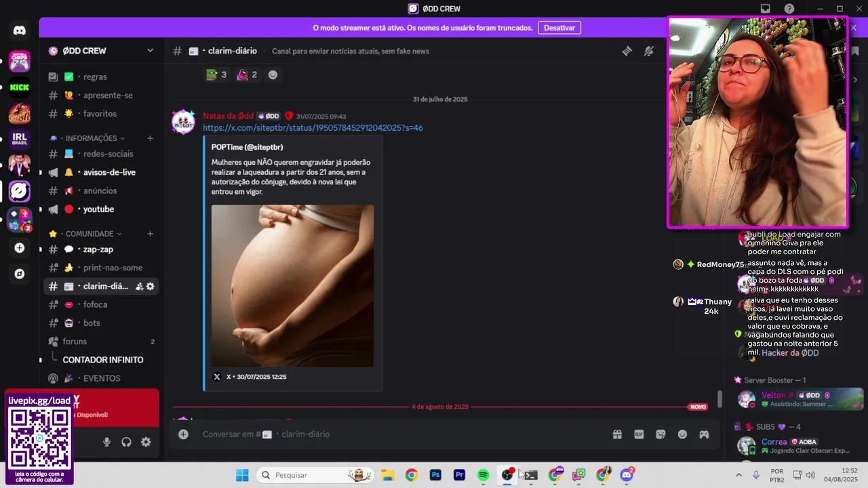Show hidden system tray icons chevron

738,475
